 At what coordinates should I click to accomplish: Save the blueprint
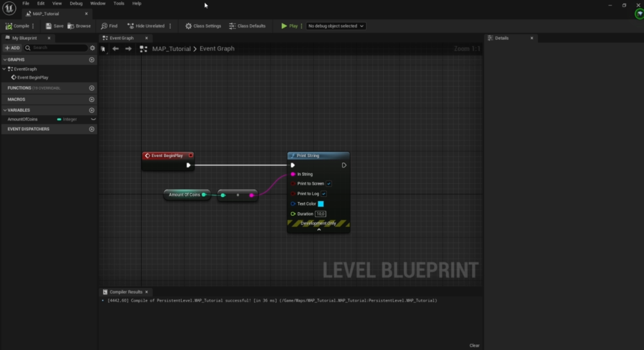pyautogui.click(x=54, y=26)
